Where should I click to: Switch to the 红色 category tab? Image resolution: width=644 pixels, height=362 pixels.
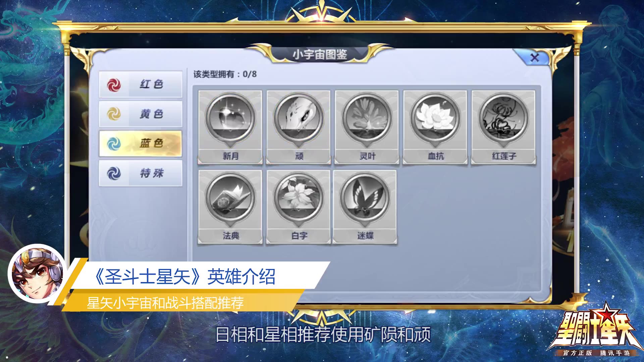[141, 84]
